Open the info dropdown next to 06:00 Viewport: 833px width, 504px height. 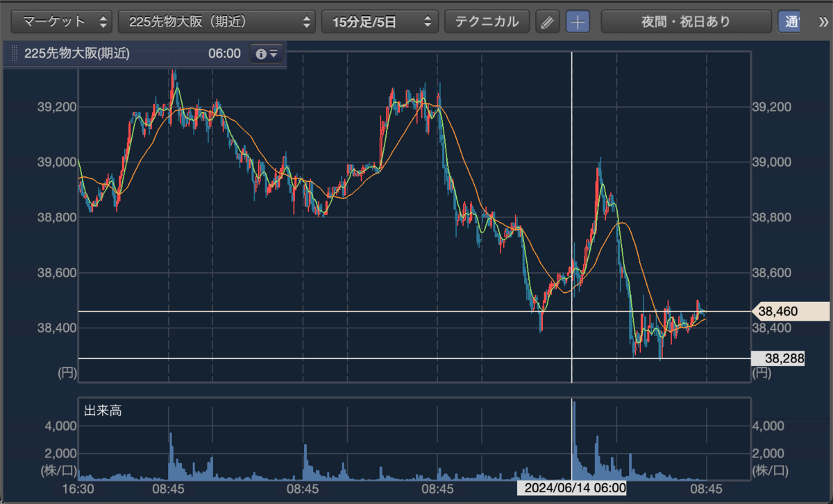pos(267,53)
